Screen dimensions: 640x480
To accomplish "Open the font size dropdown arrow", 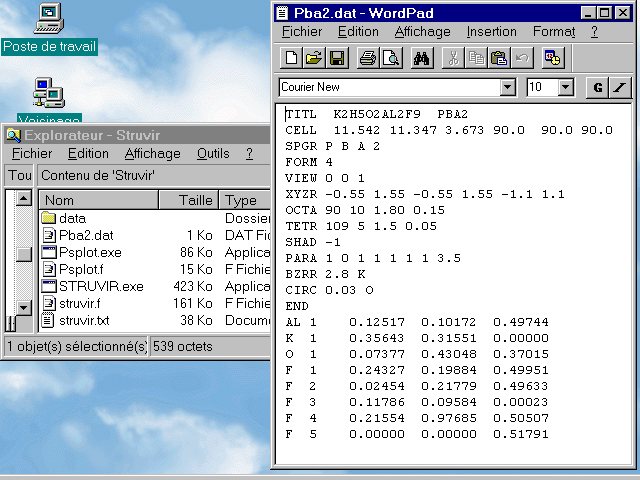I will click(x=566, y=87).
